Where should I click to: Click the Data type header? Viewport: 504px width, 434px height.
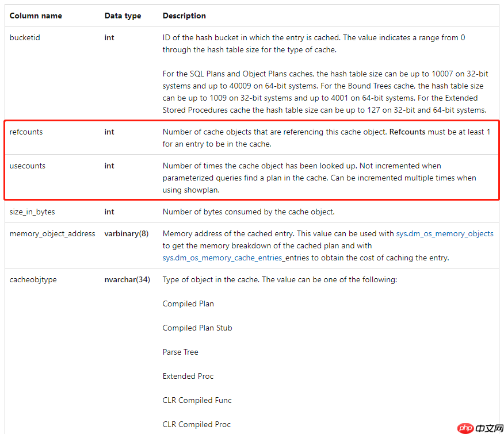tap(123, 16)
